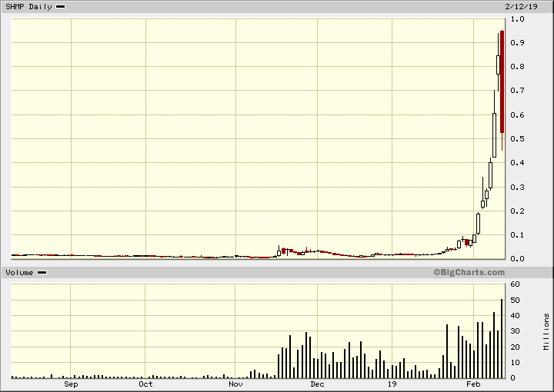Click the 60 volume axis label

515,284
